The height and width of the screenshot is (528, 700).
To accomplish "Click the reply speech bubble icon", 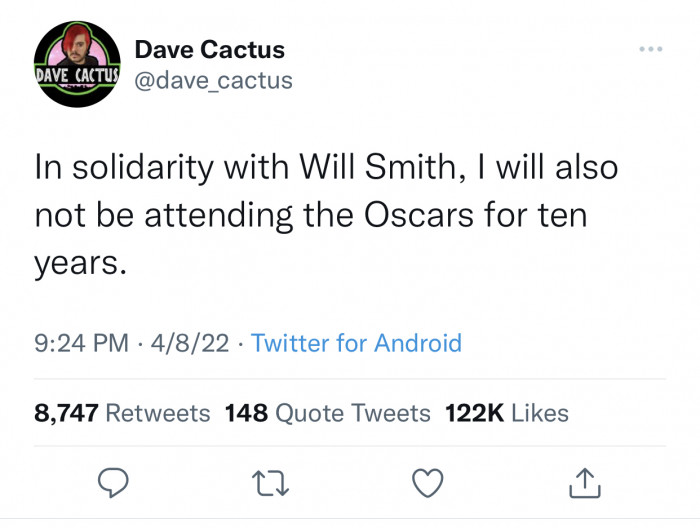I will click(x=113, y=483).
